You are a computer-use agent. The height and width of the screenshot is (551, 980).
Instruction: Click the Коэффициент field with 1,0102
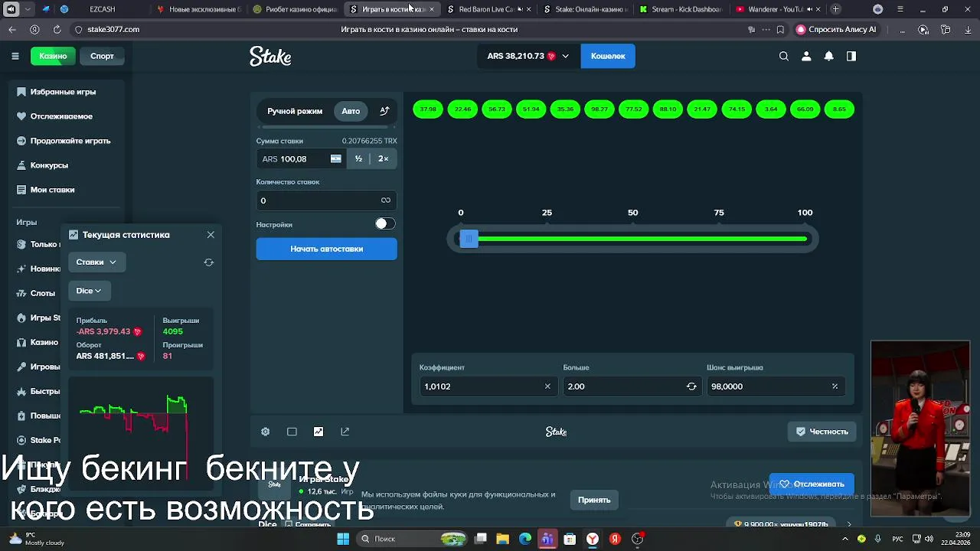[x=487, y=386]
